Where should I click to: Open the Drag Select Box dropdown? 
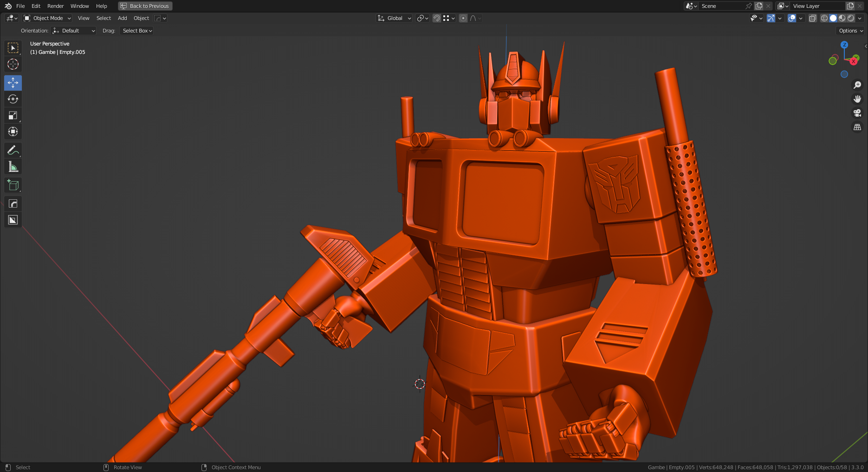click(x=136, y=31)
